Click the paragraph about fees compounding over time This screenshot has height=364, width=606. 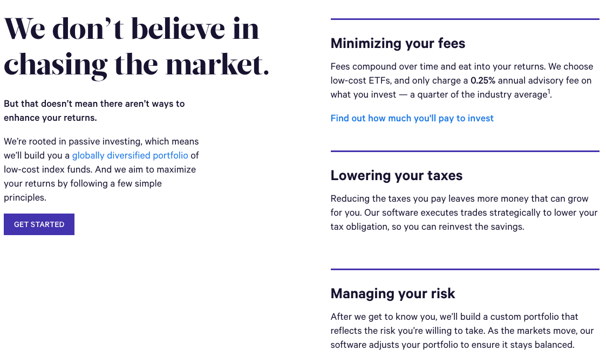pos(461,80)
